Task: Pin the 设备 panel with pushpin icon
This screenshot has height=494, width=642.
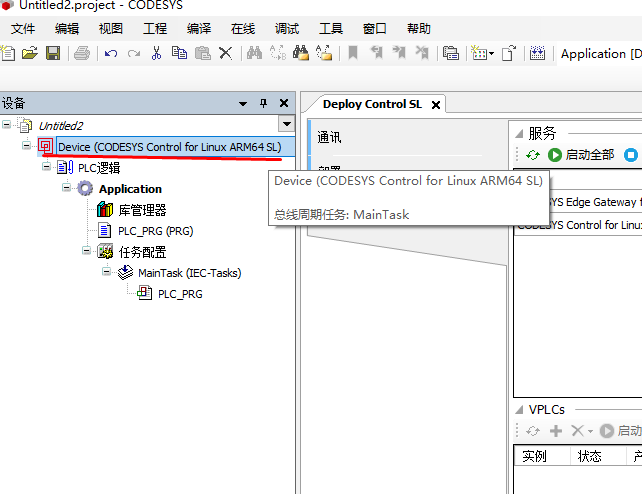Action: [263, 103]
